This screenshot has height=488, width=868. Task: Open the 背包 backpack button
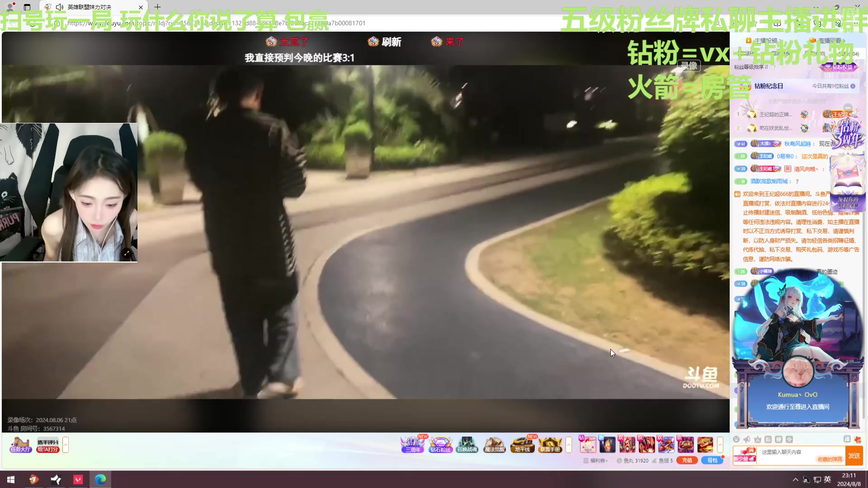point(712,460)
